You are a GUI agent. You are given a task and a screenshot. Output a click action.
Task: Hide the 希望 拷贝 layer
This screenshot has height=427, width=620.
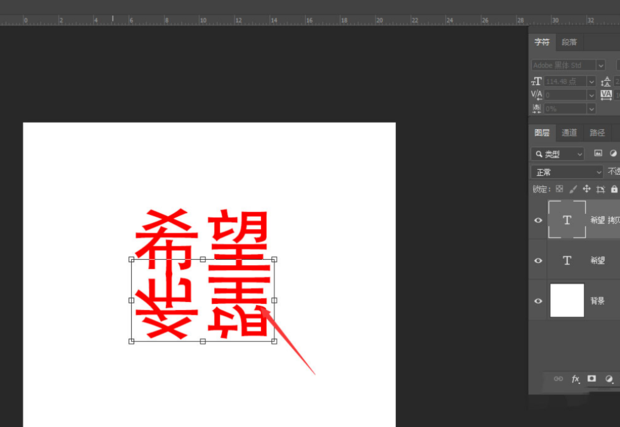(x=538, y=220)
